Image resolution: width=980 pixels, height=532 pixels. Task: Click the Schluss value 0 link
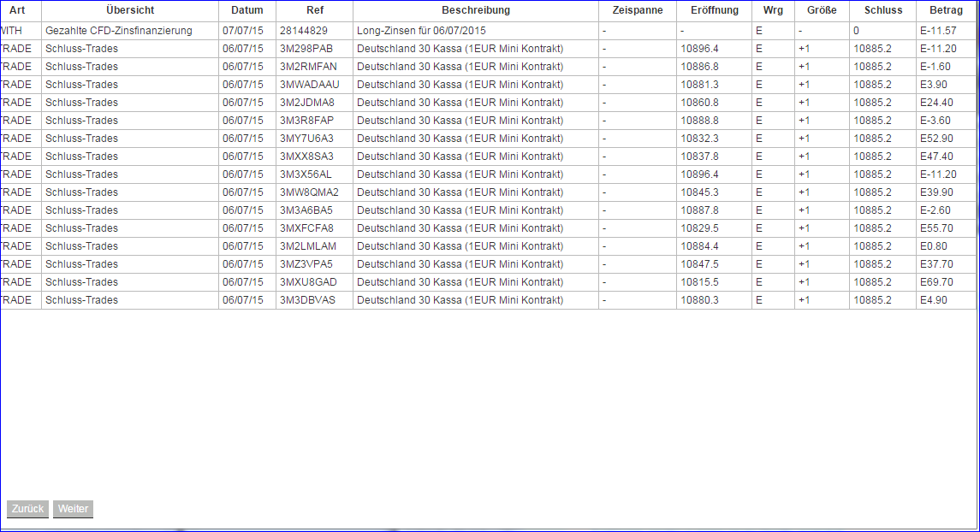coord(856,30)
